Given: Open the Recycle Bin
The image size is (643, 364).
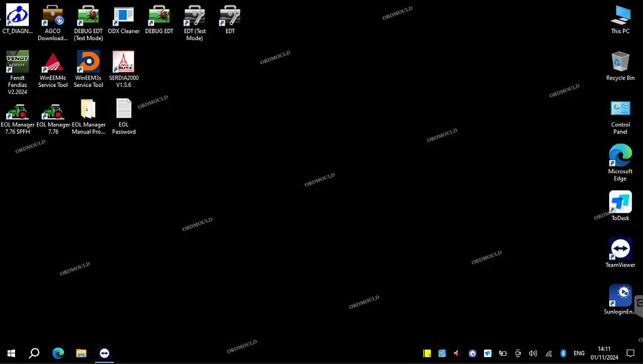Looking at the screenshot, I should (620, 63).
